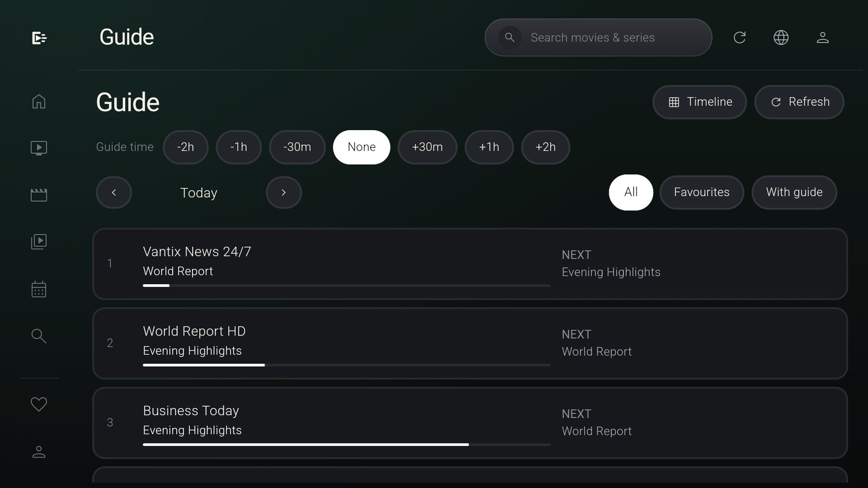Set guide time offset to +2h
868x488 pixels.
546,147
